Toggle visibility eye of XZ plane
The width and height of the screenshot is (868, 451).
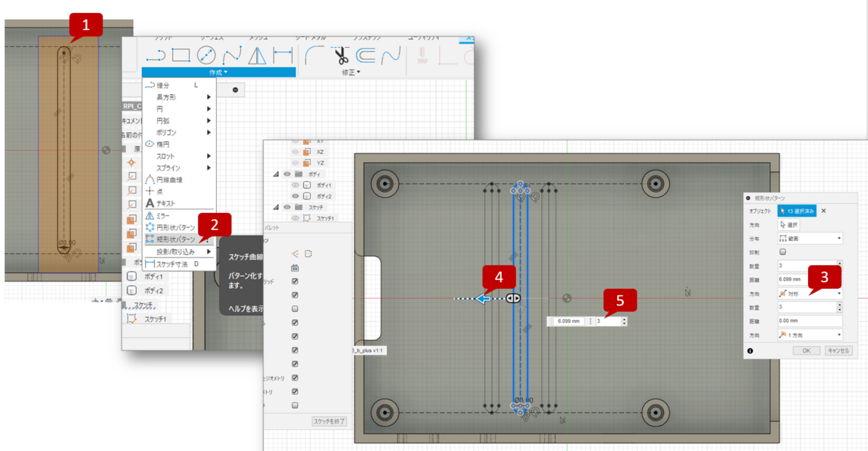point(294,151)
